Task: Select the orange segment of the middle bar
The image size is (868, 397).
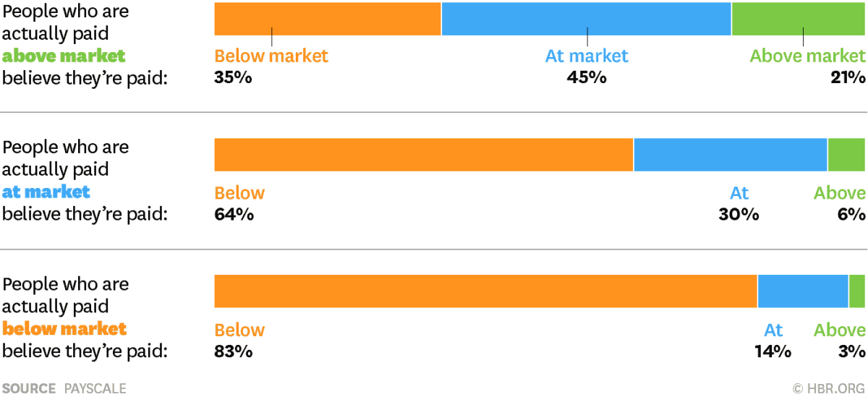Action: [x=423, y=155]
